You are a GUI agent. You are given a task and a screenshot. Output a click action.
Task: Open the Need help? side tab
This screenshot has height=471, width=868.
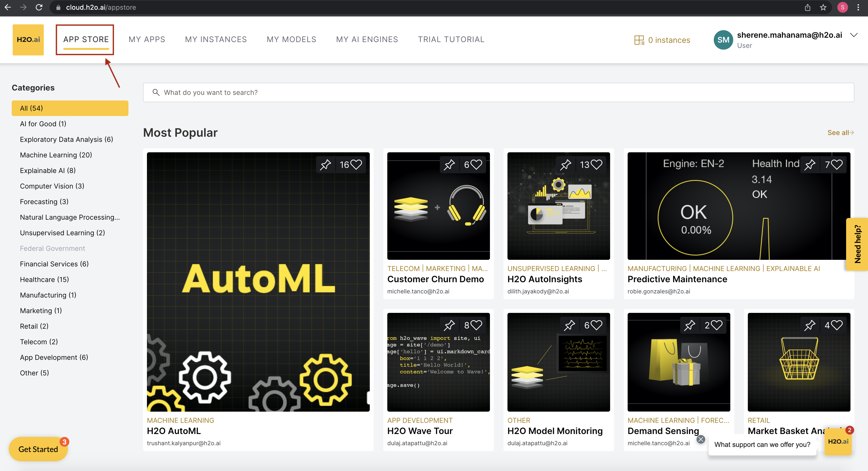click(x=857, y=244)
